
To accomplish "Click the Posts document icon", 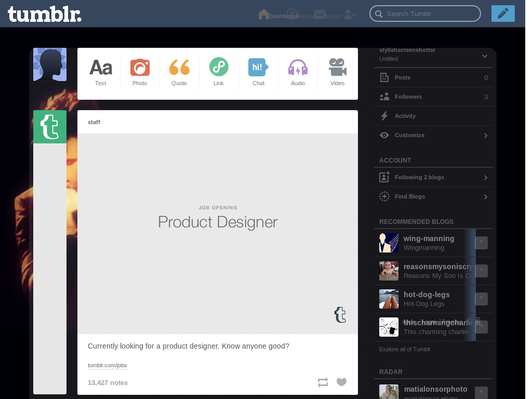I will 384,78.
